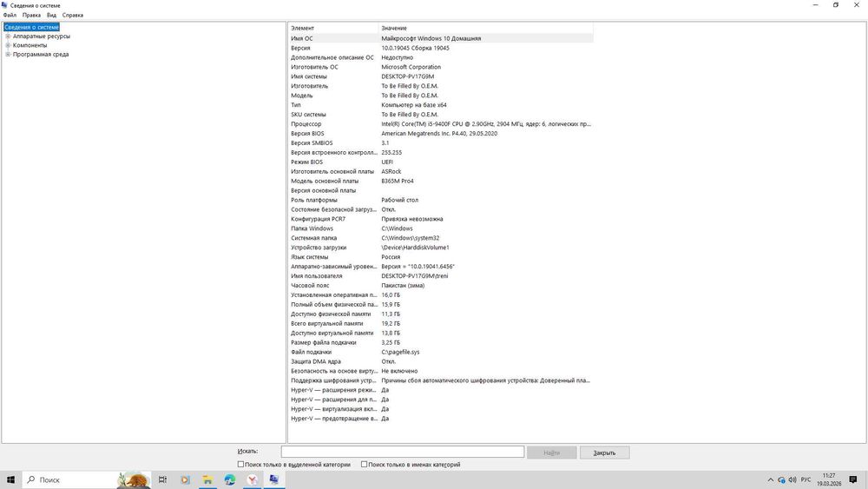Click the Значение column header
Viewport: 868px width, 489px height.
tap(485, 28)
